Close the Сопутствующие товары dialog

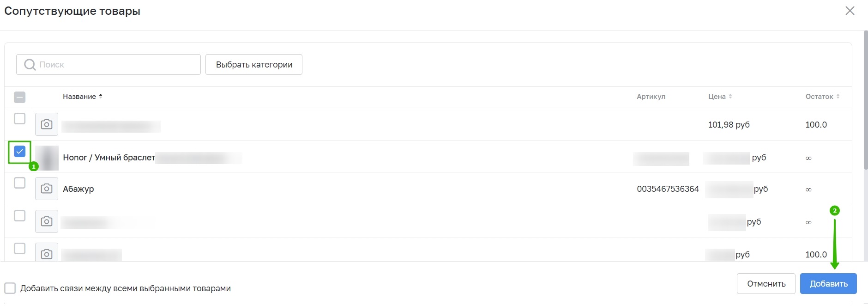pos(850,11)
